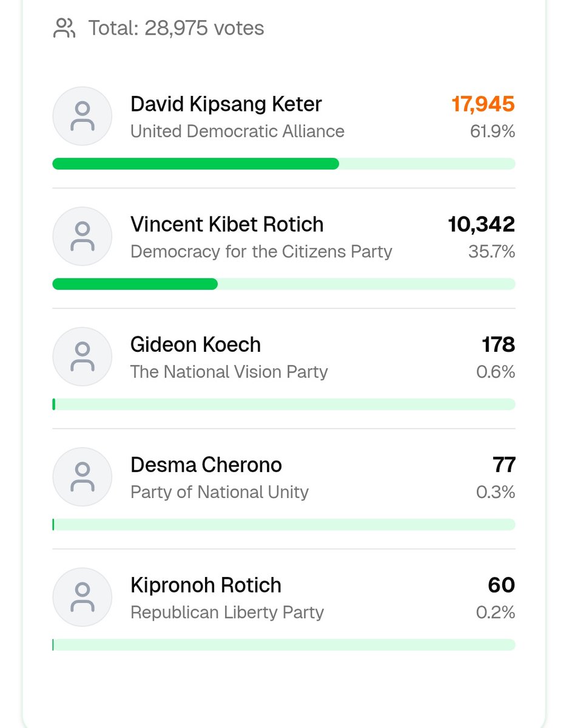Click Desma Cherono's avatar placeholder
Viewport: 569px width, 728px height.
[82, 477]
